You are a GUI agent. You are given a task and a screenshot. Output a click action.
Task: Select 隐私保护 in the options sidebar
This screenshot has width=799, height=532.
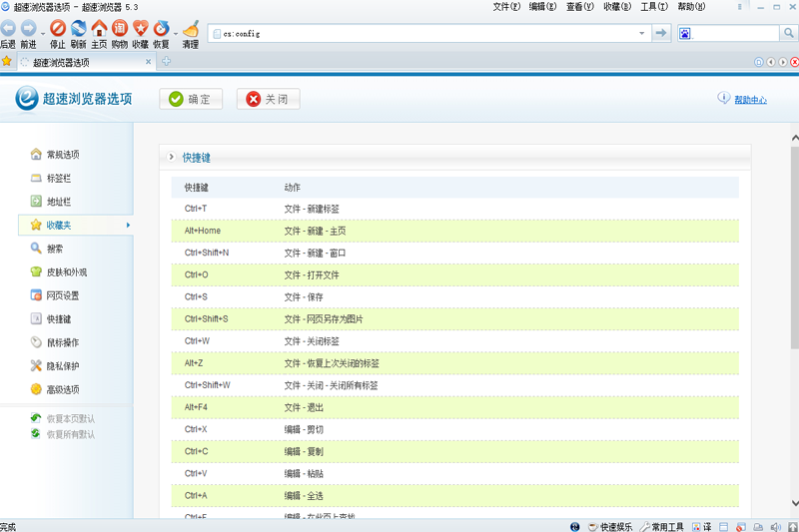[62, 366]
